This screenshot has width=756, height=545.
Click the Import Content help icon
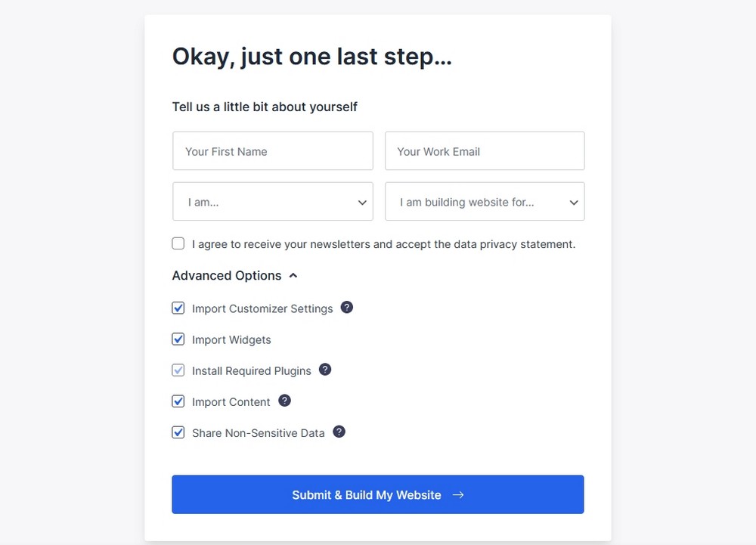tap(284, 401)
